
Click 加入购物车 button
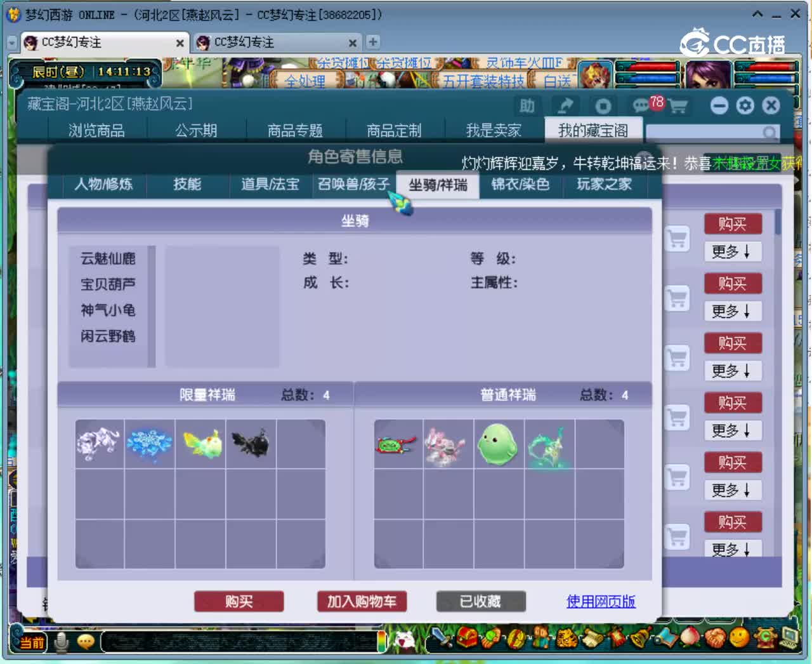click(362, 601)
